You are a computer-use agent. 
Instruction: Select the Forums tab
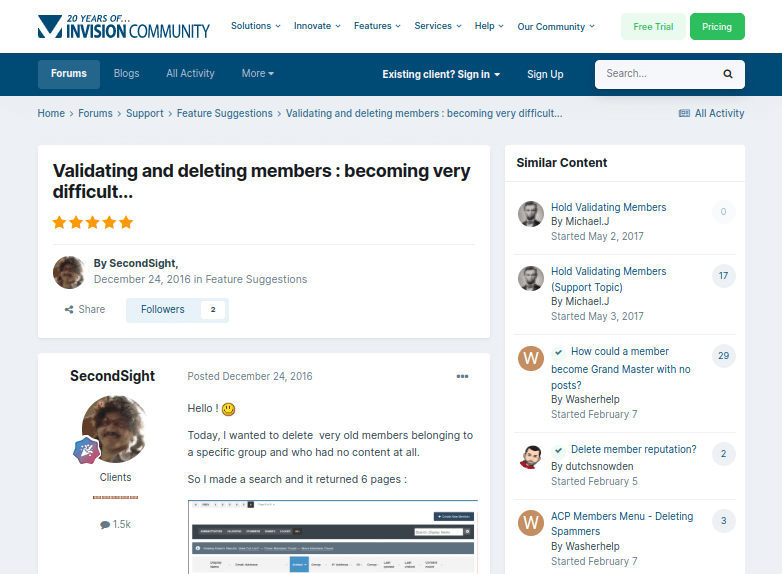coord(69,74)
